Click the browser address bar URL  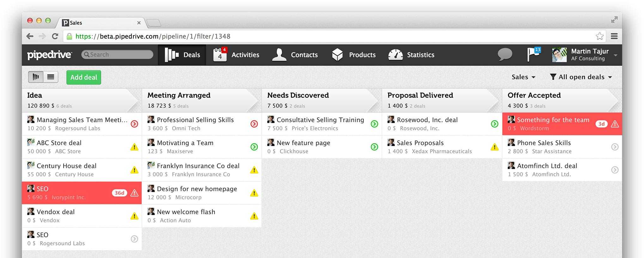[153, 36]
